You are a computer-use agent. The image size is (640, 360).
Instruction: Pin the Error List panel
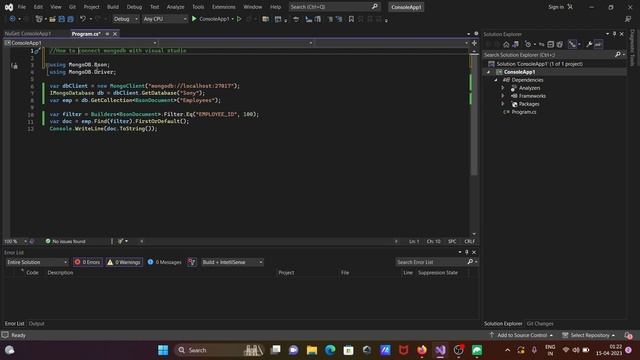467,252
